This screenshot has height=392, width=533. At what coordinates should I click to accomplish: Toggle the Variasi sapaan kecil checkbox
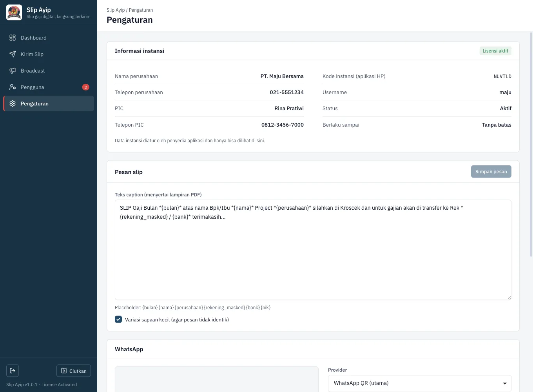(x=118, y=319)
